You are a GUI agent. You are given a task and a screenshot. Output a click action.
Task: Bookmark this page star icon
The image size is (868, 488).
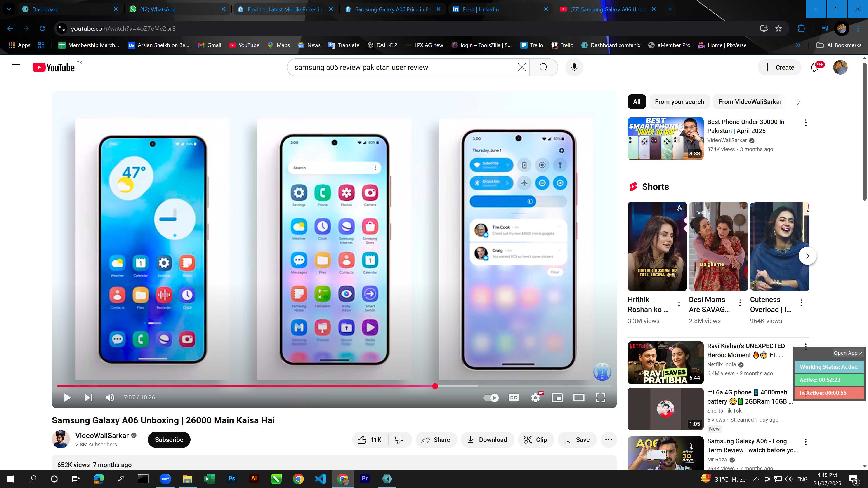(778, 29)
